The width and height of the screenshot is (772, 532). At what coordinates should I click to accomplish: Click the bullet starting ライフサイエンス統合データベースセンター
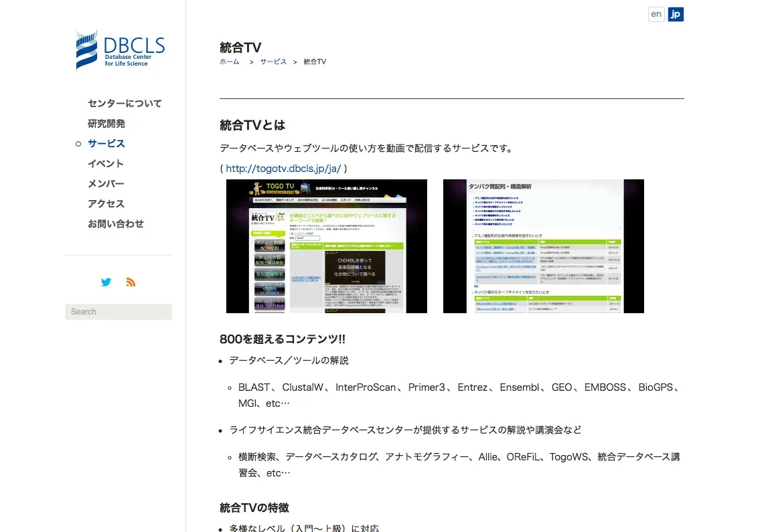405,430
